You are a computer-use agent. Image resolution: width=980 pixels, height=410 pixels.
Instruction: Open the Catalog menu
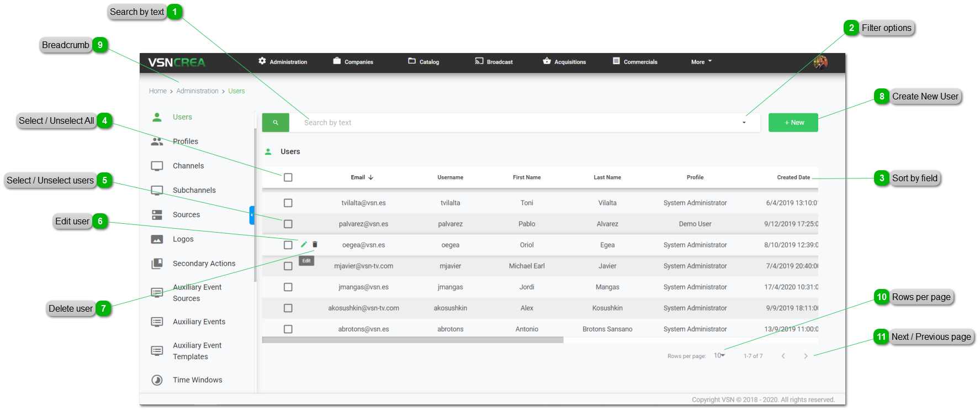coord(423,62)
